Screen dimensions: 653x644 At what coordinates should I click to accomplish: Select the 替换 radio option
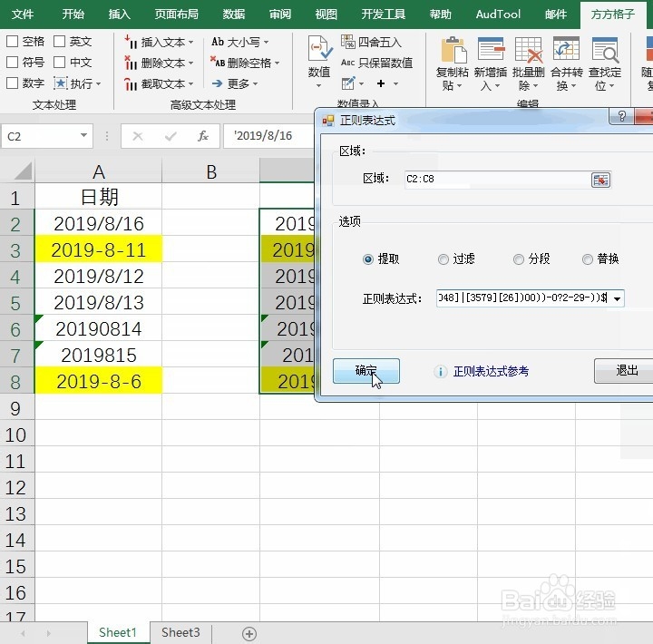pos(587,259)
